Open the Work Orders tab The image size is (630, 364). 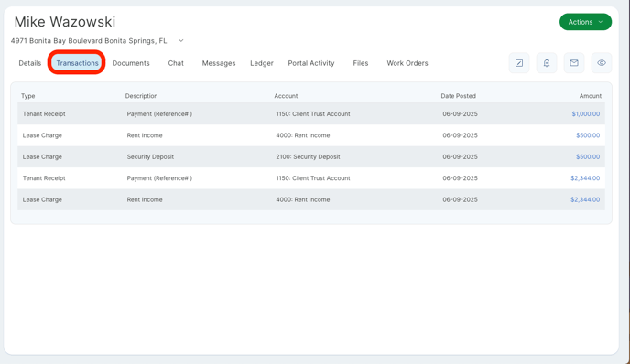point(407,63)
